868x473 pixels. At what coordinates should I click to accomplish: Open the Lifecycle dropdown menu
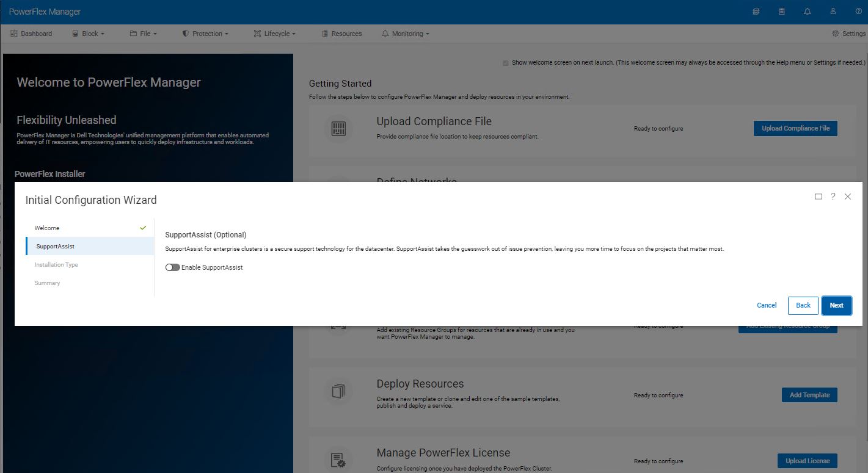pyautogui.click(x=274, y=34)
